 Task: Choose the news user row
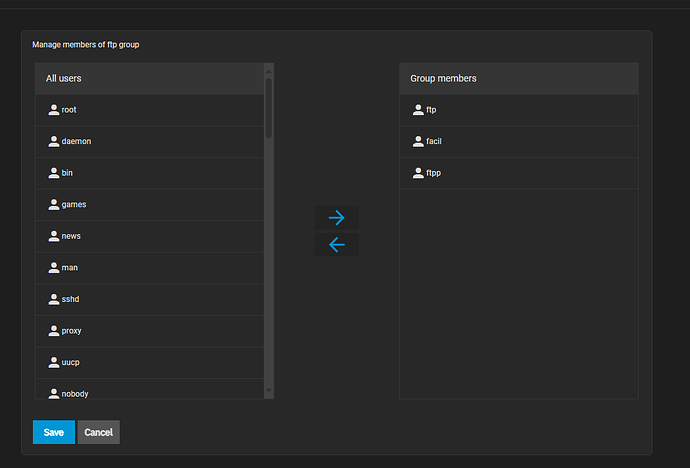click(150, 237)
